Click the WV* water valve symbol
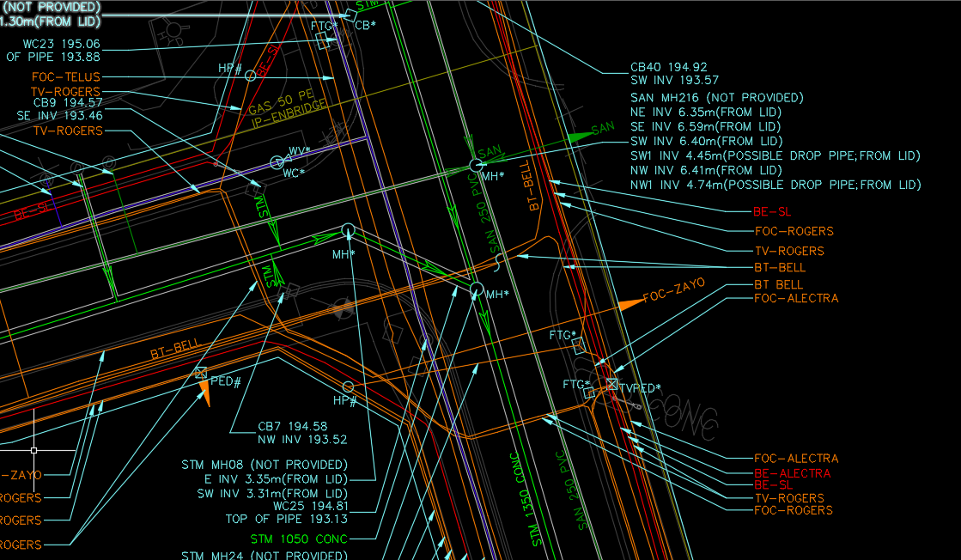961x560 pixels. (276, 161)
